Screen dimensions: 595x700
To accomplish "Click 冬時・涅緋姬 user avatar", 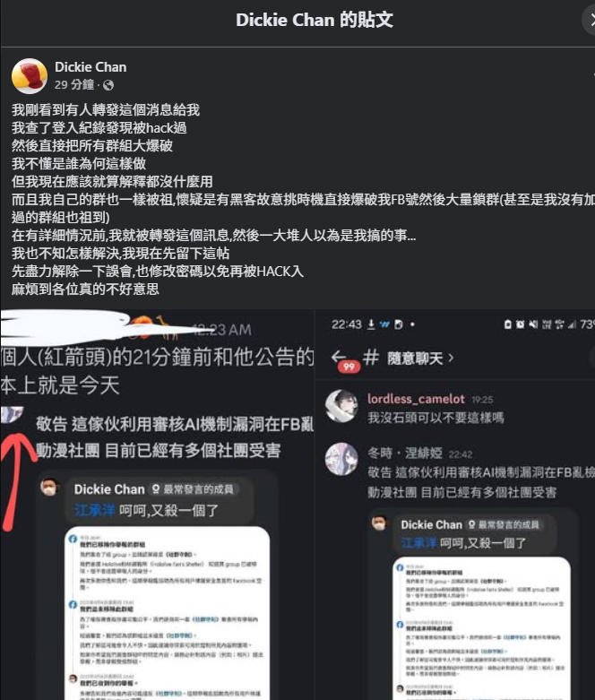I will pos(341,459).
